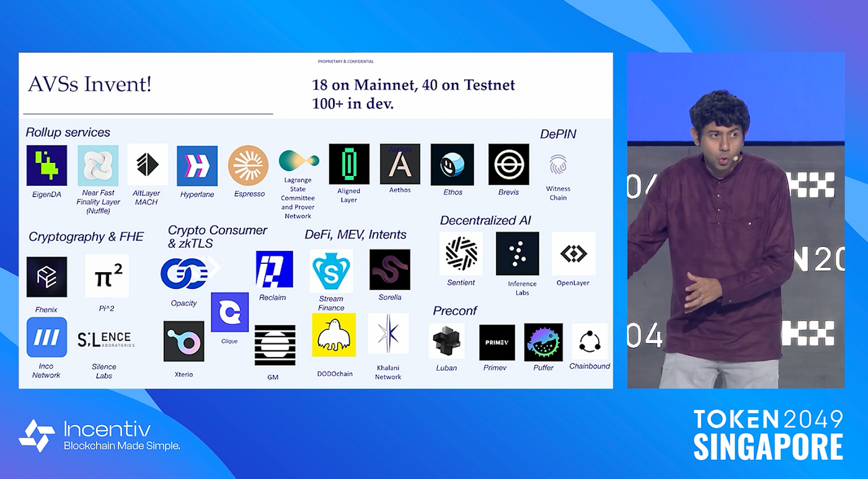
Task: Click the speaker video feed
Action: click(736, 221)
